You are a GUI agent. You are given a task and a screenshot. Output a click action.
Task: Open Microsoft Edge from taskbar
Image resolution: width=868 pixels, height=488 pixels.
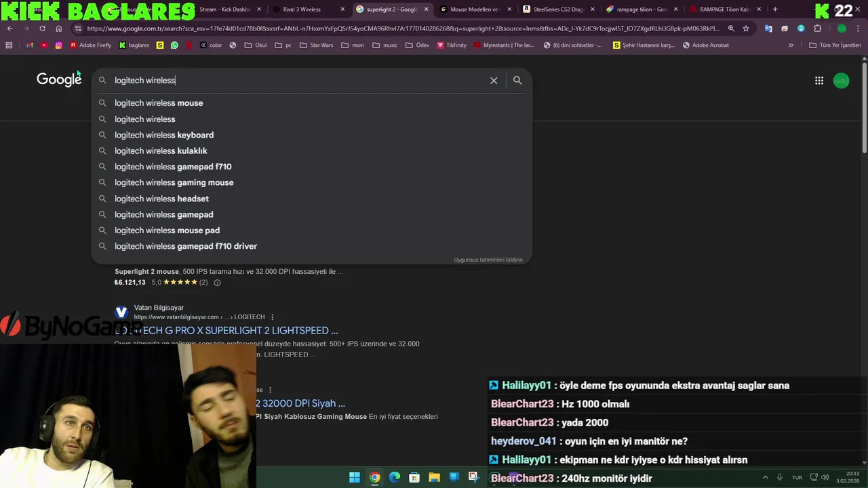395,478
